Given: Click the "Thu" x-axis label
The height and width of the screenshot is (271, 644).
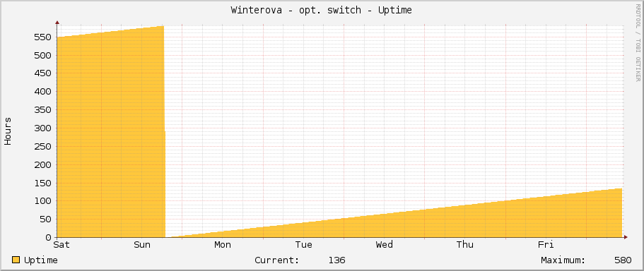Looking at the screenshot, I should 465,245.
